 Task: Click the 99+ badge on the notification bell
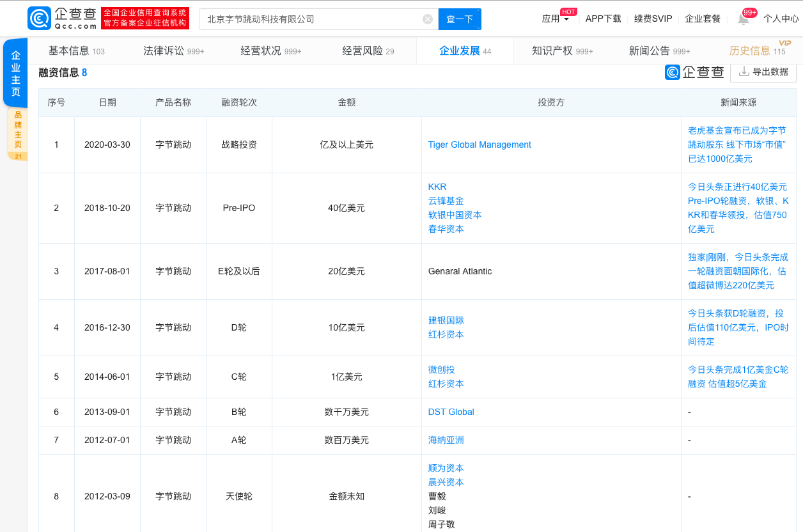749,12
